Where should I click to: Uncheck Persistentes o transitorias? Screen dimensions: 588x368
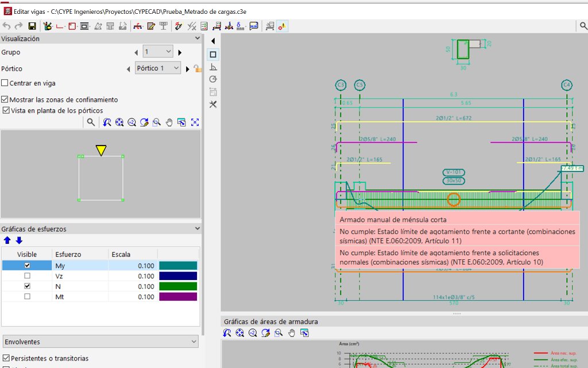(x=6, y=358)
